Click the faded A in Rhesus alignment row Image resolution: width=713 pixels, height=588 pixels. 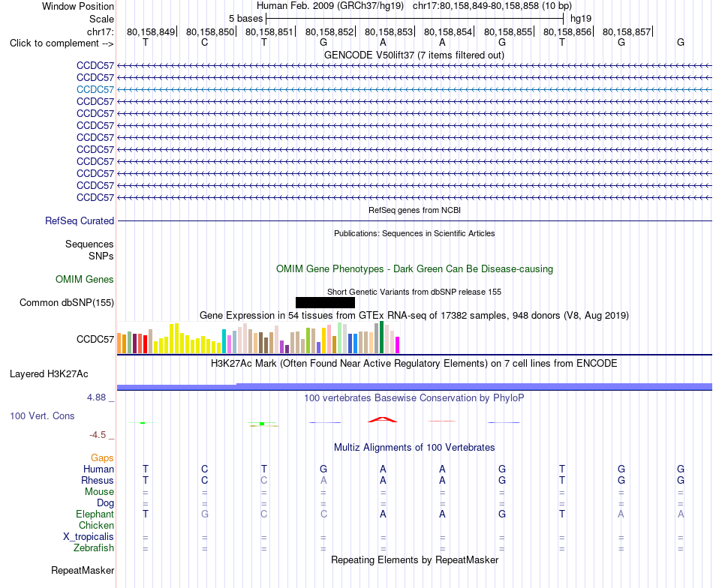point(323,480)
